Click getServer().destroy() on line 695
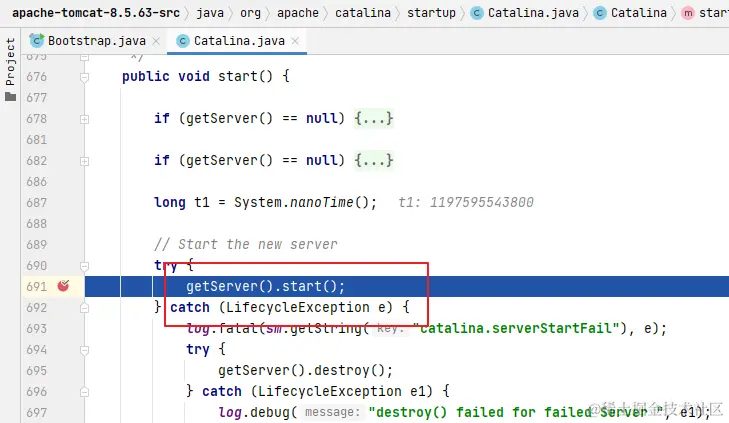This screenshot has height=423, width=729. (305, 370)
